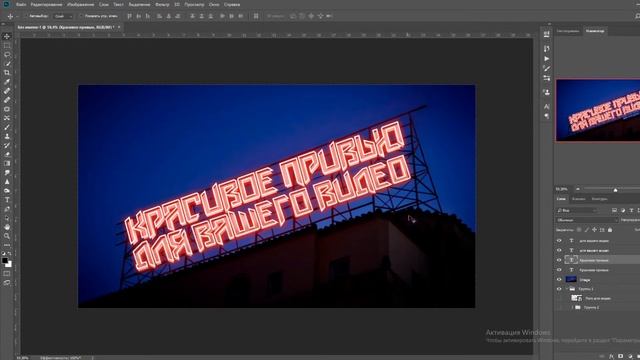Hide the selected 'Красивое превью' layer

click(x=559, y=260)
